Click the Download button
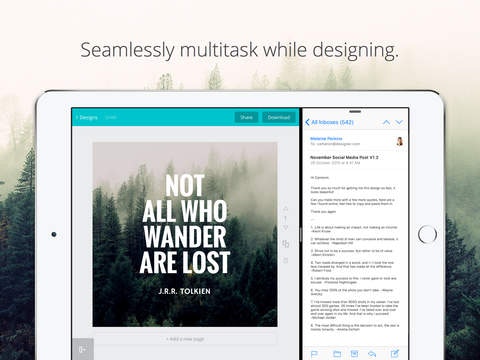The width and height of the screenshot is (480, 360). 279,117
